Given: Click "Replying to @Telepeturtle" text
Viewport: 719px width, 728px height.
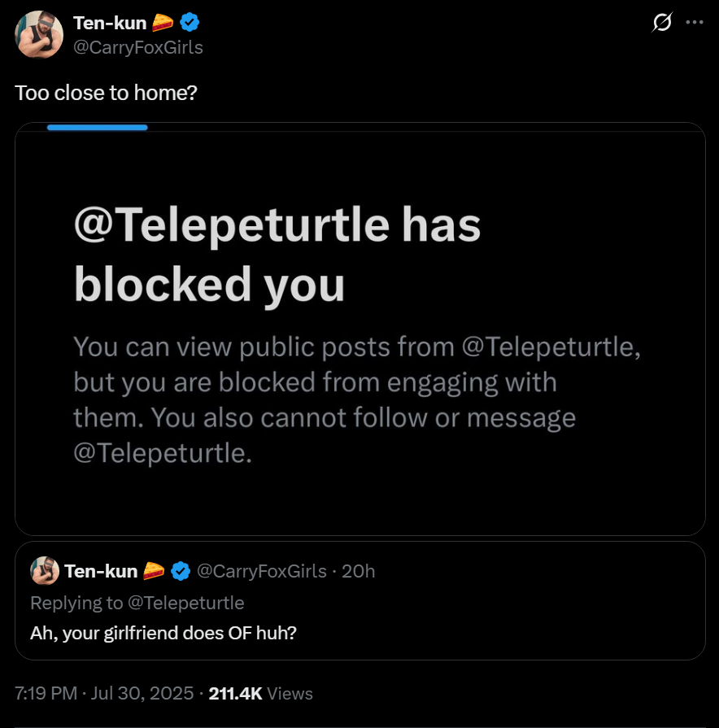Looking at the screenshot, I should (137, 603).
